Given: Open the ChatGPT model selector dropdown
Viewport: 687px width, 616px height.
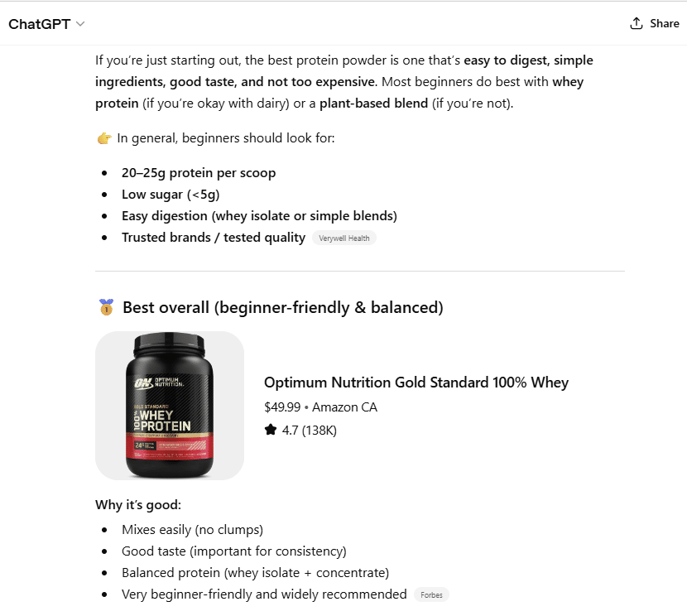Looking at the screenshot, I should tap(47, 23).
